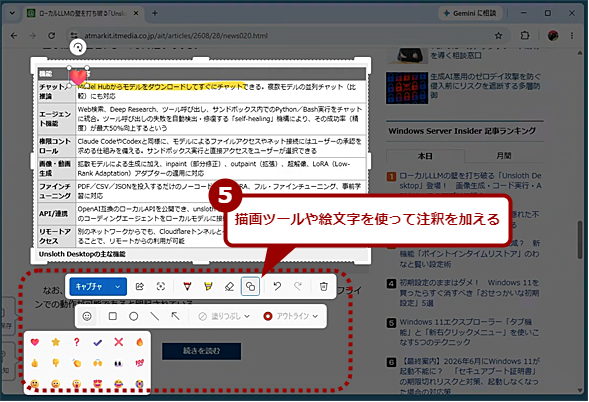Select the yellow highlighter tool
The height and width of the screenshot is (402, 589).
(x=208, y=287)
